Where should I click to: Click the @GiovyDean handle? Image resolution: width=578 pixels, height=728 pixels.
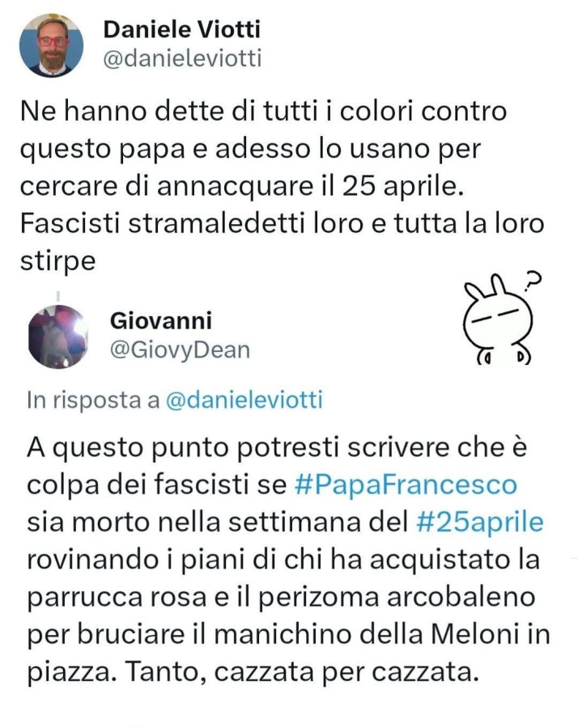(181, 350)
